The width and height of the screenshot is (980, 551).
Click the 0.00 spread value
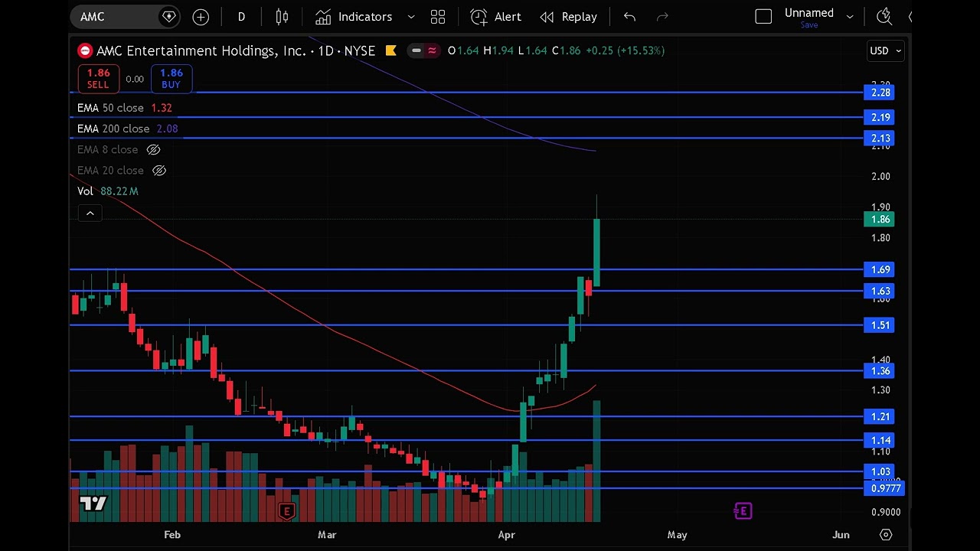click(135, 79)
